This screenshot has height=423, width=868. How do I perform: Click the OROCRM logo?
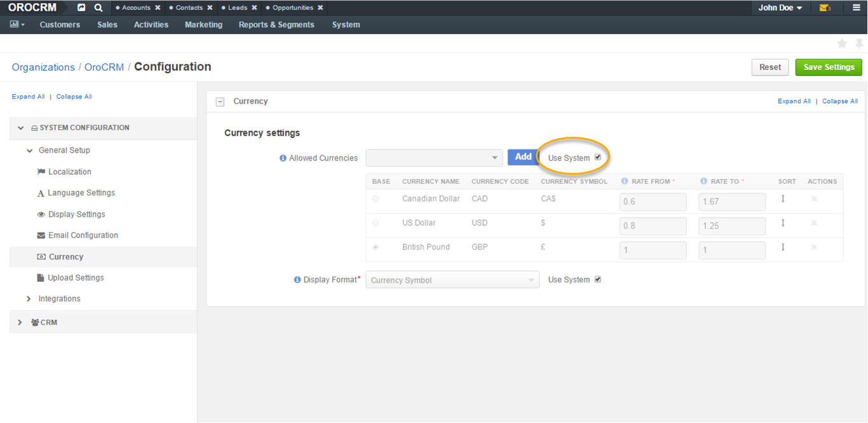pos(32,8)
